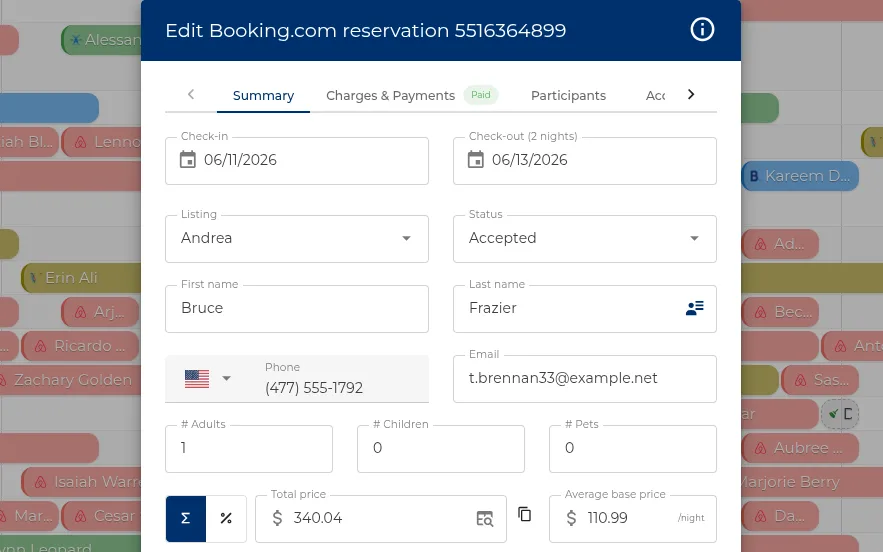Open guest contact lookup icon in Last name
The height and width of the screenshot is (552, 883).
point(694,308)
